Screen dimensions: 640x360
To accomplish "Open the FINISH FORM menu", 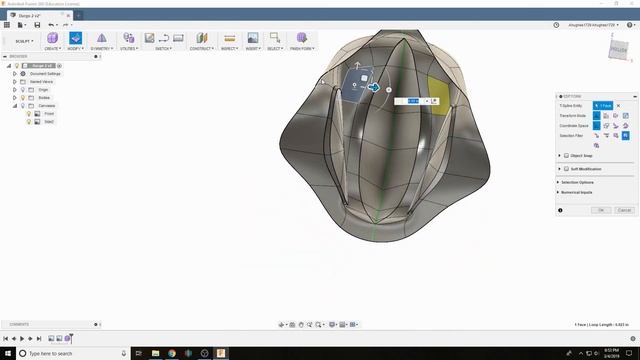I will tap(302, 49).
